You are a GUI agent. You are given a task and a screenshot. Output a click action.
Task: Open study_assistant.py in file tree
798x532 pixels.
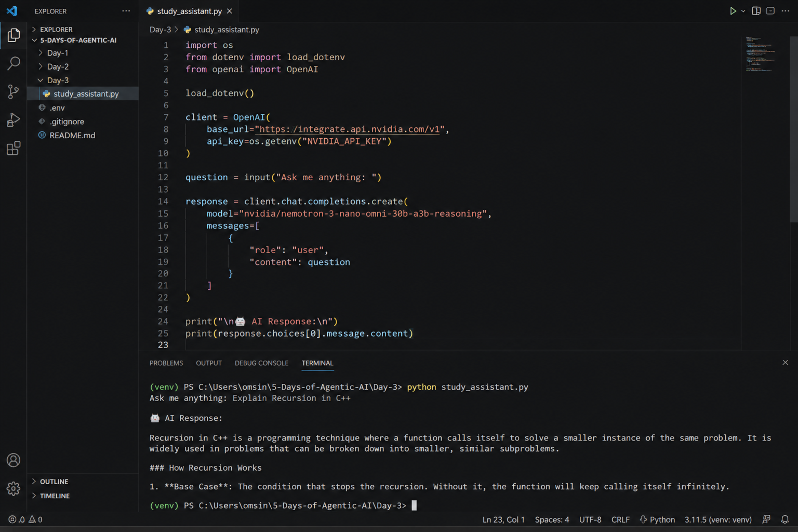point(83,94)
